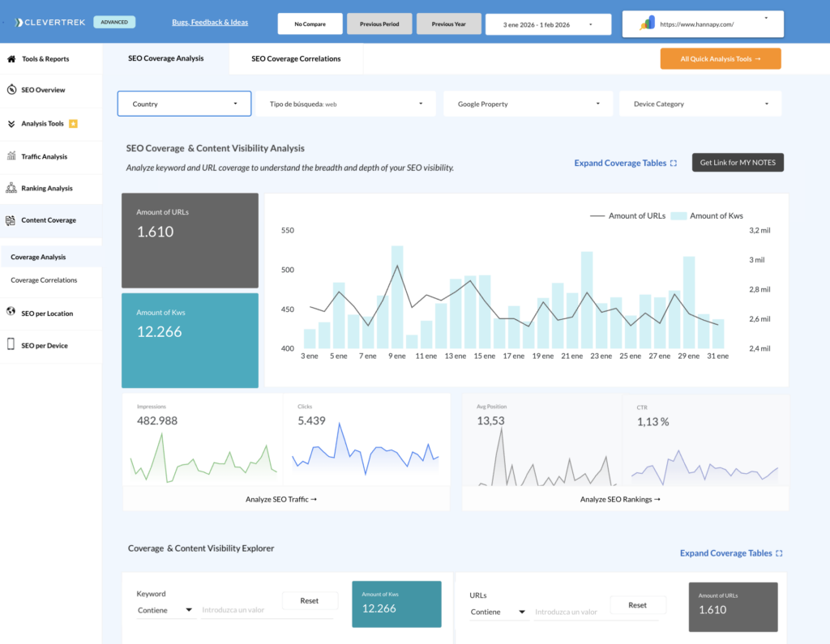Click the SEO per Device phone icon
The image size is (830, 644).
click(x=11, y=345)
